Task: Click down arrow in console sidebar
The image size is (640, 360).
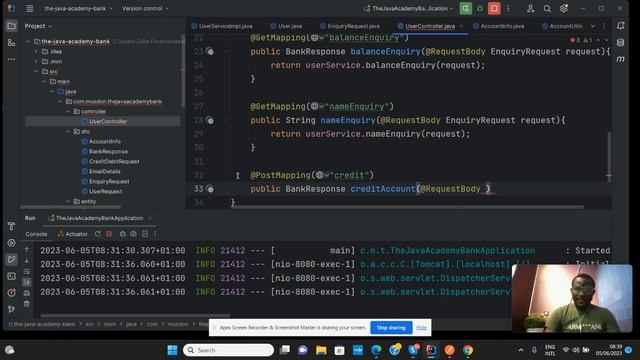Action: pyautogui.click(x=27, y=260)
